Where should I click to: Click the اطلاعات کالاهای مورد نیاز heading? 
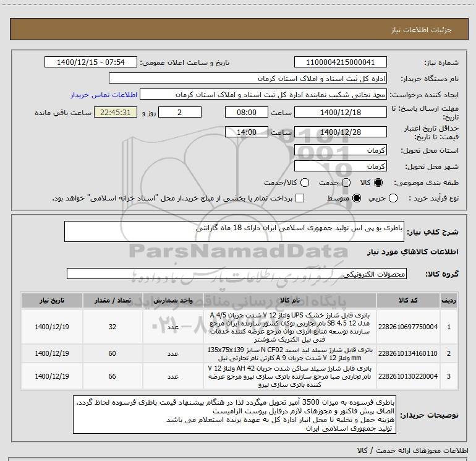click(413, 252)
